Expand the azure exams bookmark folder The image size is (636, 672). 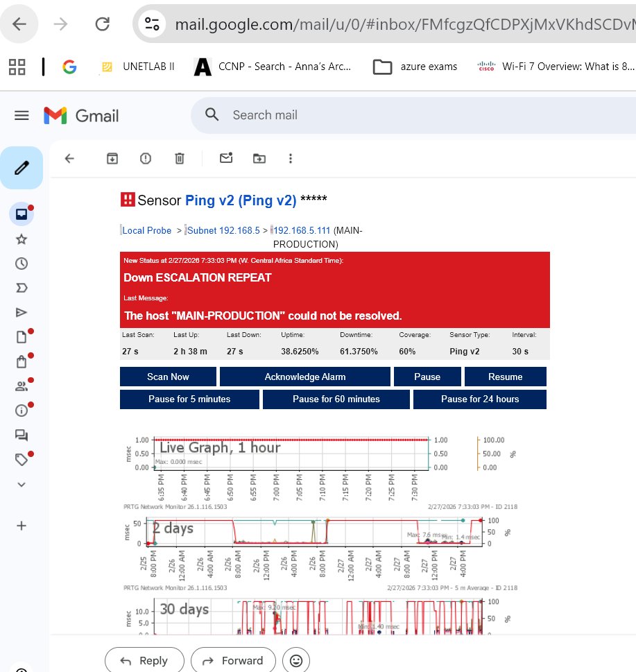(x=415, y=67)
